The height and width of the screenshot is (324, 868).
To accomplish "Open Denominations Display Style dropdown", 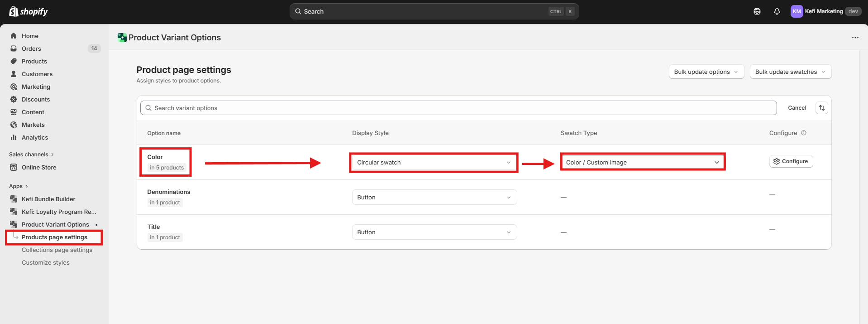I will pos(434,197).
